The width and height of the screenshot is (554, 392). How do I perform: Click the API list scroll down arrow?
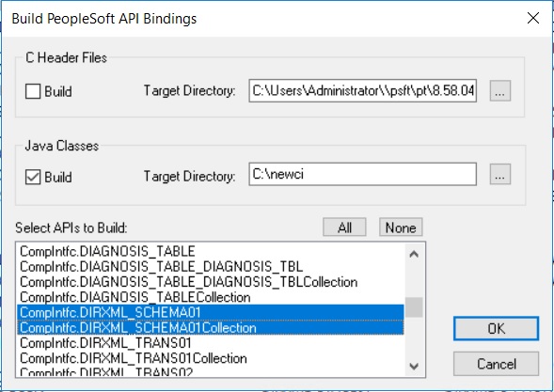click(x=414, y=367)
